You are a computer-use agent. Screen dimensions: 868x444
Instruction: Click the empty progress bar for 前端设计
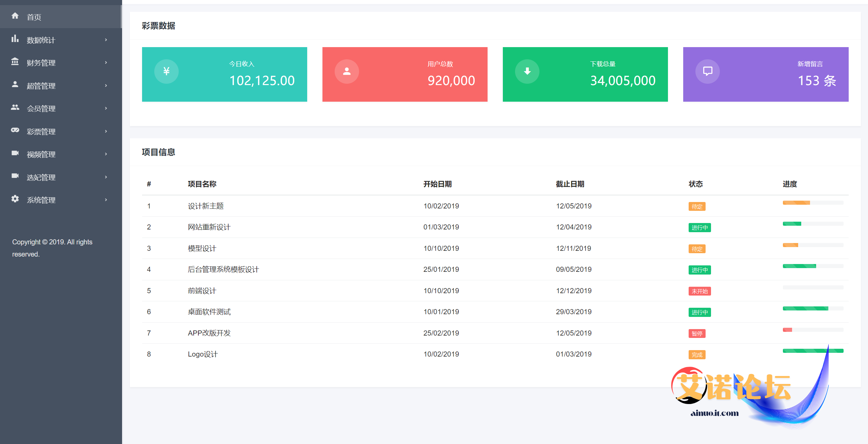click(x=813, y=287)
